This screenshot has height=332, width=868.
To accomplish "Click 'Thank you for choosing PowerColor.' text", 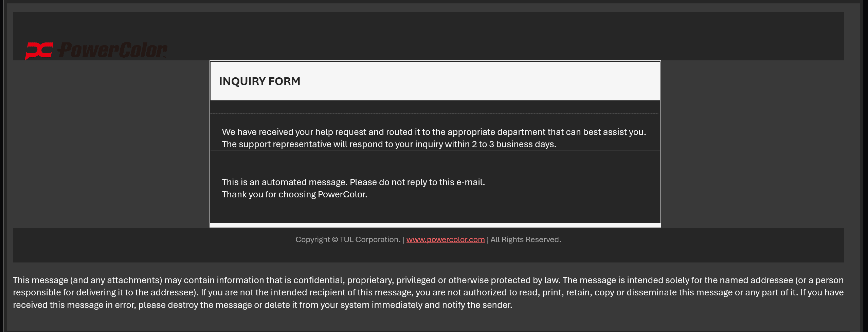I will tap(294, 194).
